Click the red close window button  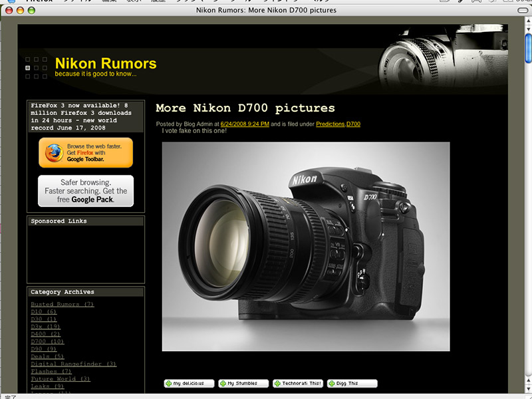pyautogui.click(x=9, y=11)
